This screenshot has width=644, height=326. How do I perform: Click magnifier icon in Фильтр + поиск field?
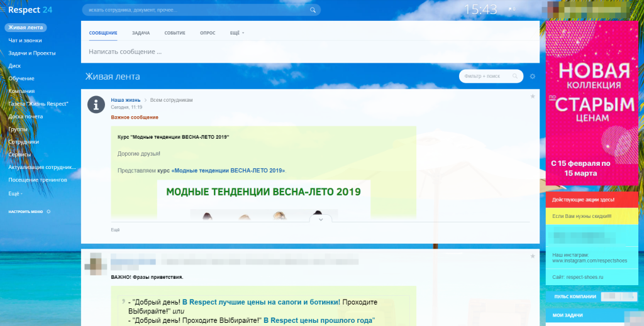pyautogui.click(x=515, y=76)
